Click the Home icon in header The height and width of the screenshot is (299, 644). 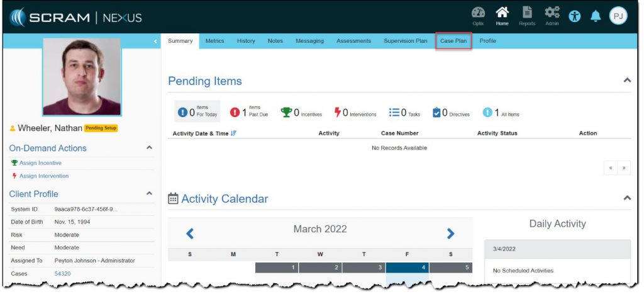[502, 14]
